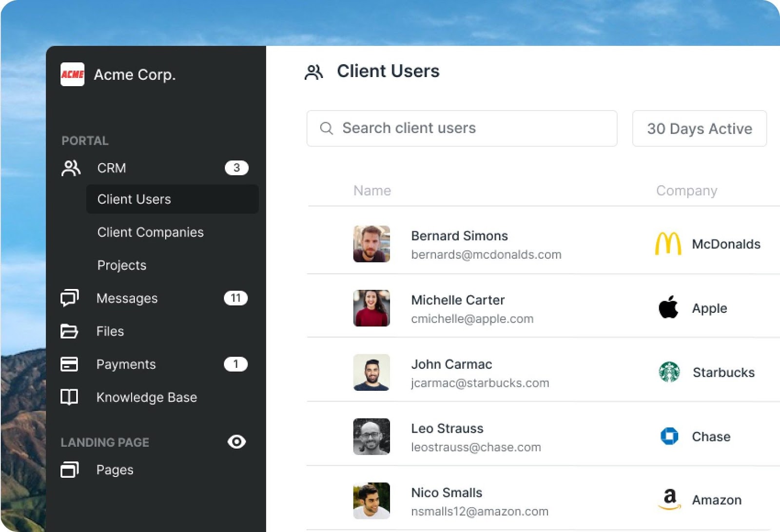780x532 pixels.
Task: Open Michelle Carter's user profile
Action: [458, 301]
